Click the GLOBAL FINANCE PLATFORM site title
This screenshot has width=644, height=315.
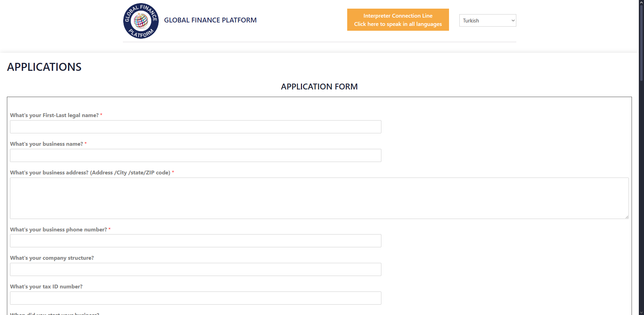point(210,20)
